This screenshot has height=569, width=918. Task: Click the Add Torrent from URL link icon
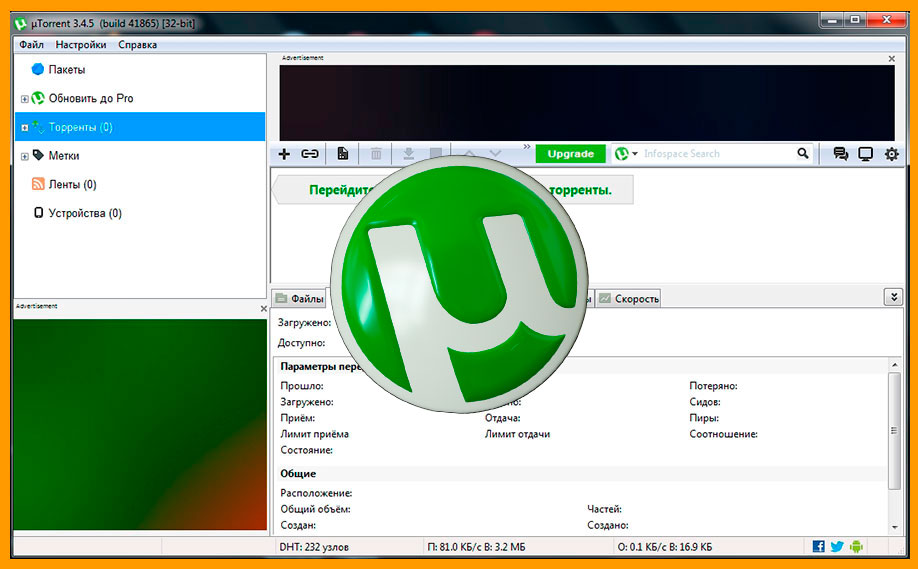point(310,154)
